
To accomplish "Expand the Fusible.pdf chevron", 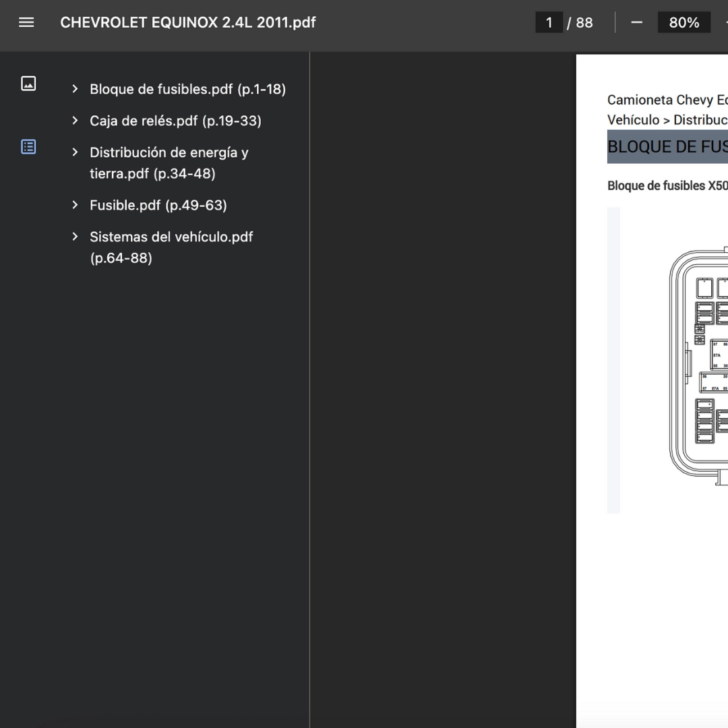I will [x=75, y=205].
